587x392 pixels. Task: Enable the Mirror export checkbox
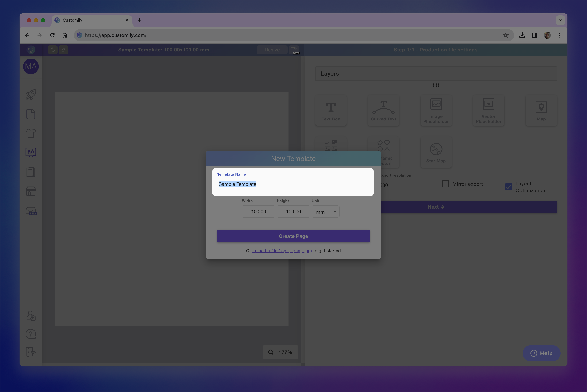[445, 184]
